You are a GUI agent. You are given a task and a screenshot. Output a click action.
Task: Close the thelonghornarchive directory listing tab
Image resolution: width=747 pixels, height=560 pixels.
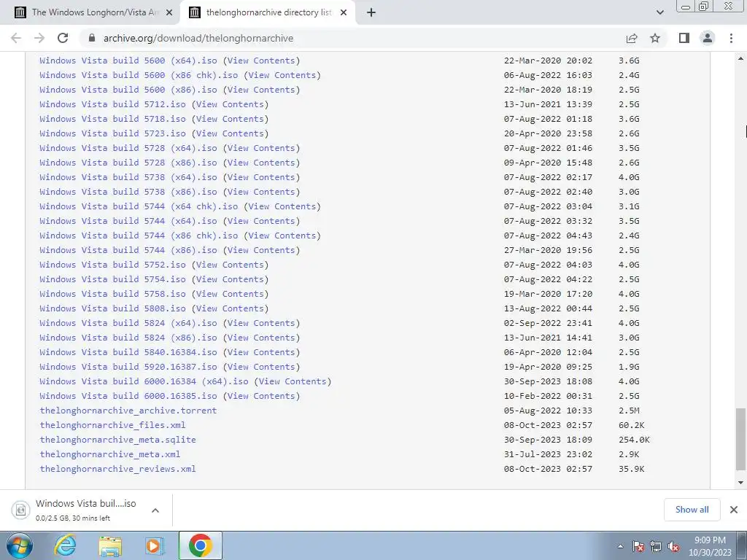point(344,12)
